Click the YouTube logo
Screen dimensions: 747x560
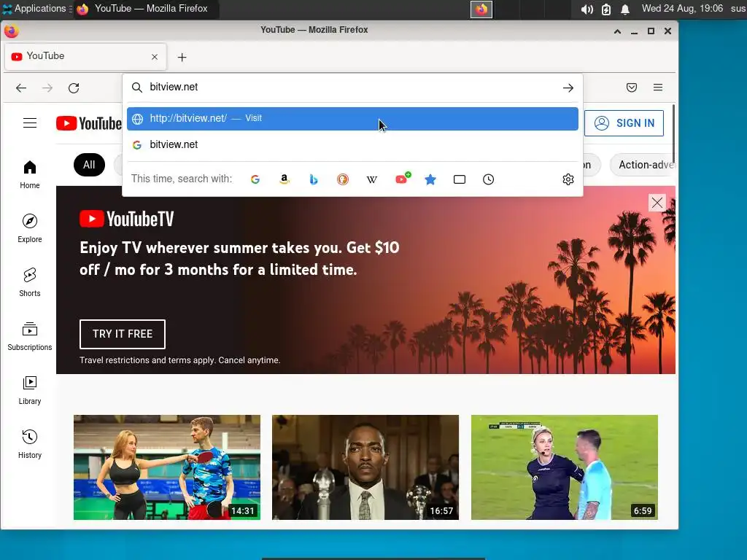coord(88,123)
